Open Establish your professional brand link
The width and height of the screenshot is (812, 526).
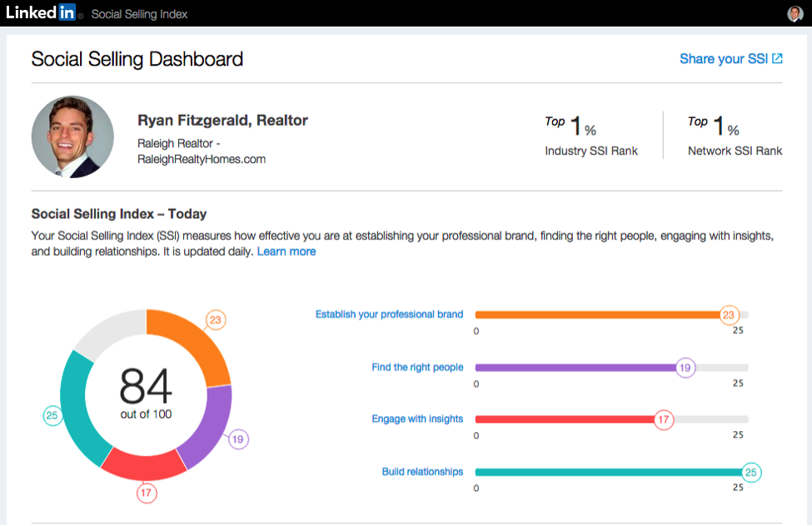tap(389, 315)
